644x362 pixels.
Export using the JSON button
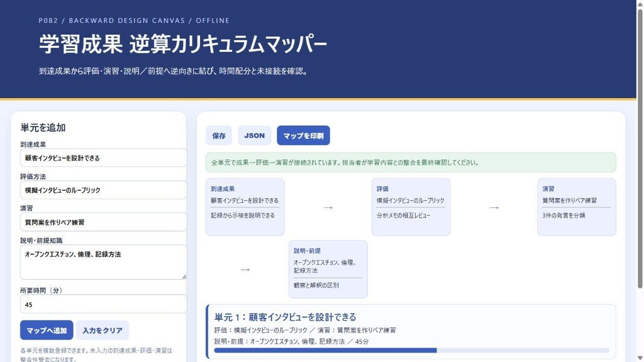click(254, 136)
